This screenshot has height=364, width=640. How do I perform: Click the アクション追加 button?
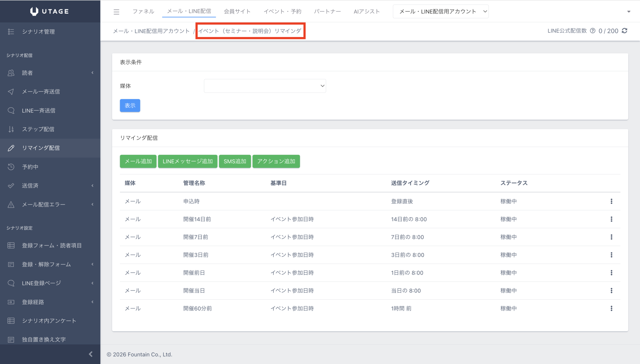276,161
